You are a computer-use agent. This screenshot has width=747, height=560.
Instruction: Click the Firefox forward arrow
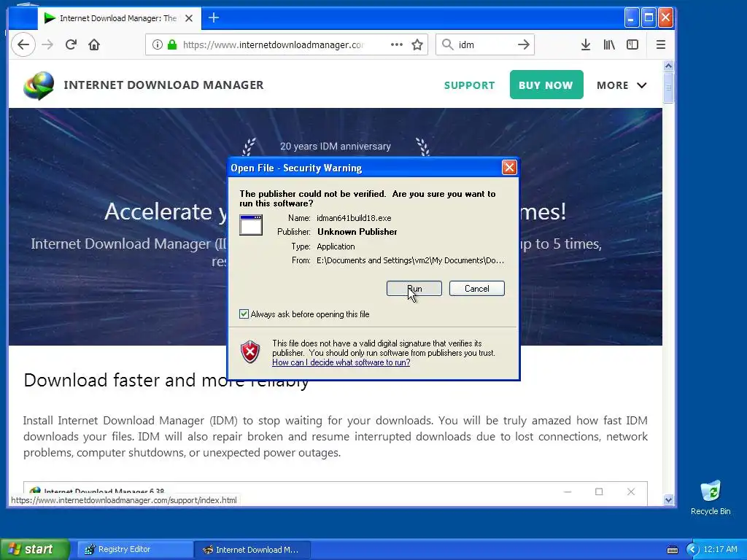coord(47,44)
